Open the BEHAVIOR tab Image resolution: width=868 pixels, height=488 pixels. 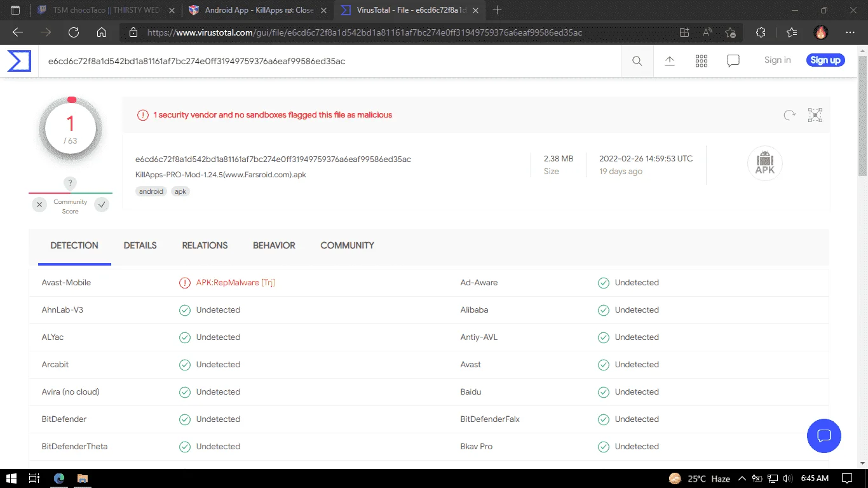point(274,246)
